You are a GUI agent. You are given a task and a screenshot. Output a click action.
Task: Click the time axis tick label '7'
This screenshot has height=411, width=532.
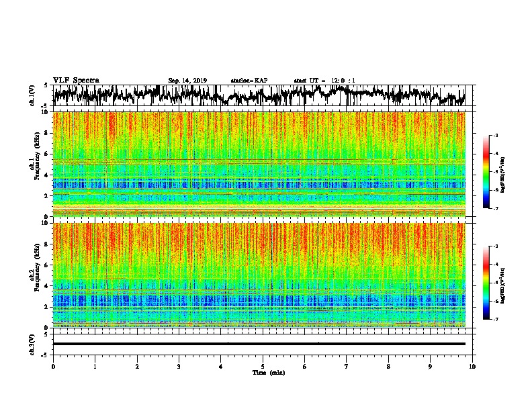(347, 367)
